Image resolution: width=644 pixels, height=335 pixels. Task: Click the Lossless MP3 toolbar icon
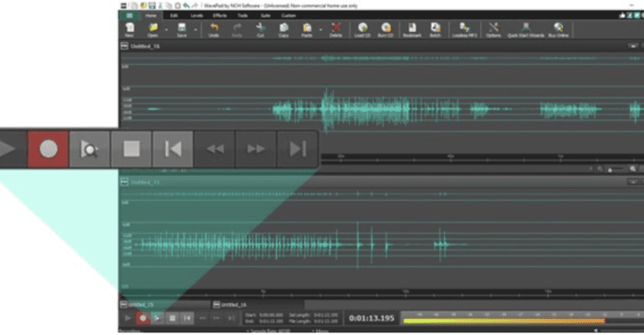[464, 30]
